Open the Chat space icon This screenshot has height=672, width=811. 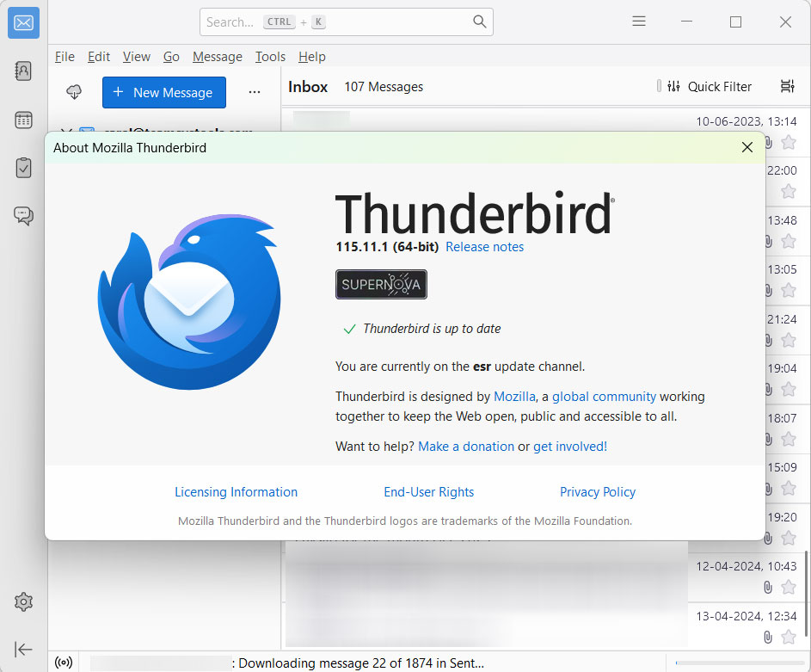[x=23, y=216]
